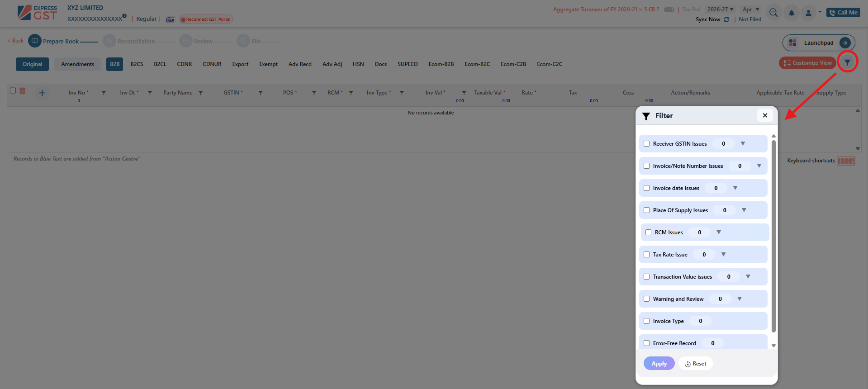Click the funnel filter icon at top right
This screenshot has height=389, width=868.
pos(847,62)
